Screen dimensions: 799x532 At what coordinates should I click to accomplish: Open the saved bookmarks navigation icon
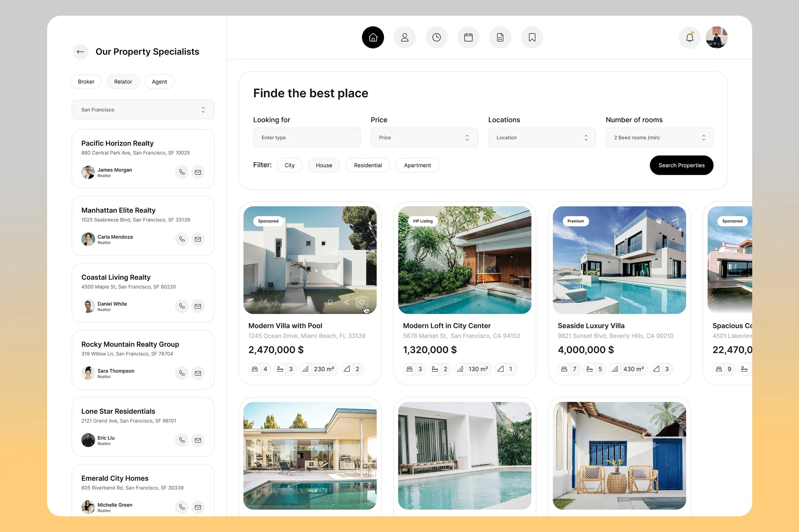[532, 38]
